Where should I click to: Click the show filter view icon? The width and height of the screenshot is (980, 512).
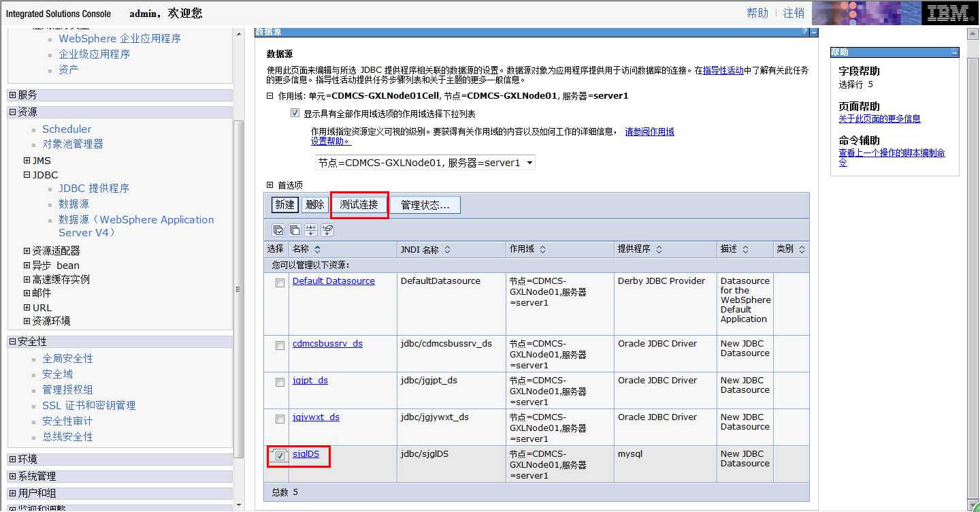click(311, 230)
